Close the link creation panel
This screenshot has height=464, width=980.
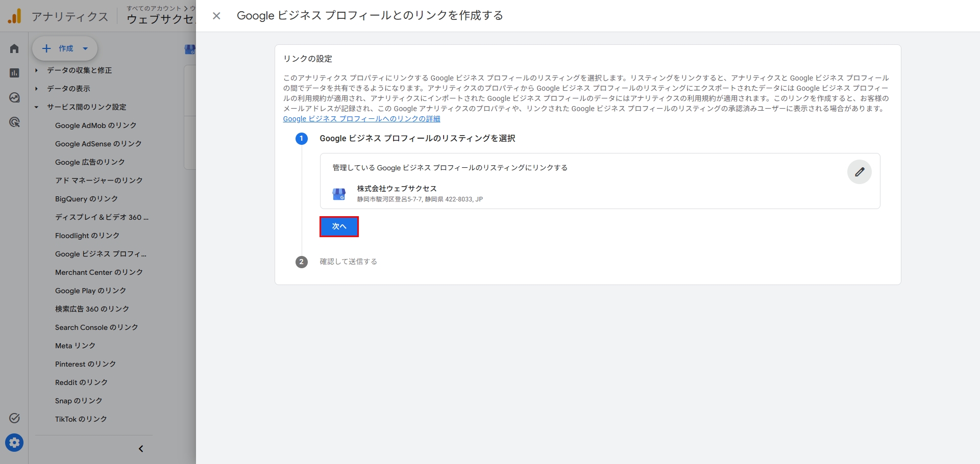pos(216,16)
